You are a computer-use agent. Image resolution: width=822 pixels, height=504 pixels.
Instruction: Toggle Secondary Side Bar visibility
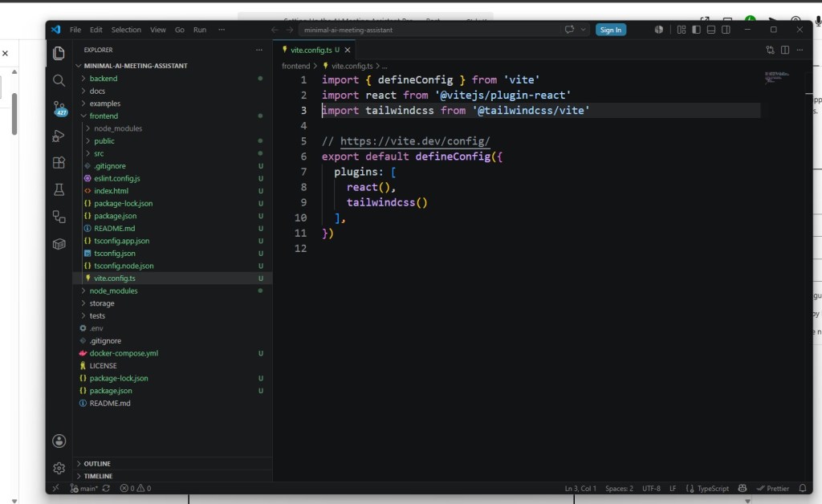click(x=726, y=30)
